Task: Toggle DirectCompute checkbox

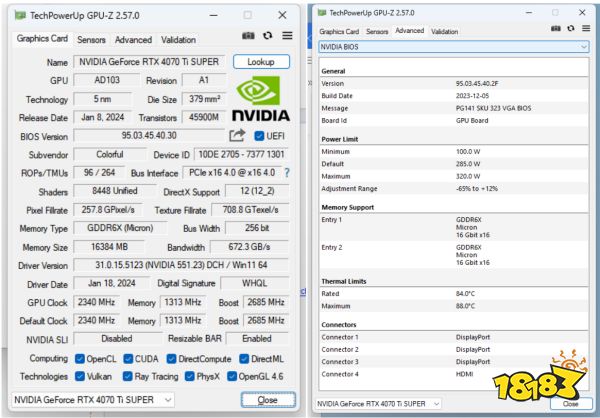Action: pos(171,359)
